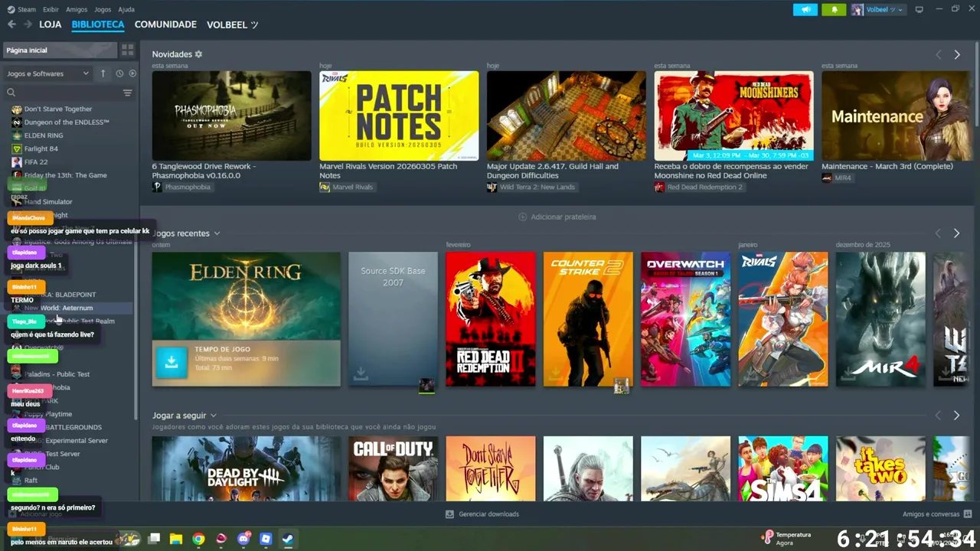Expand Jogar a seguir shelf dropdown

coord(214,416)
